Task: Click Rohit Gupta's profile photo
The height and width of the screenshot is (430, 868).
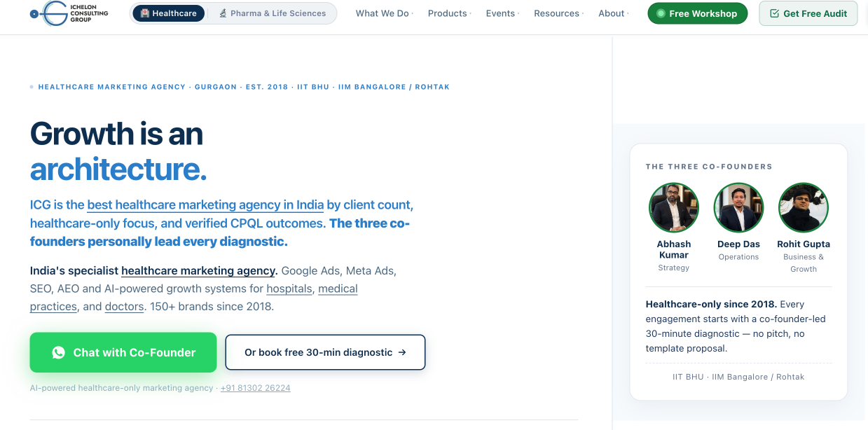Action: (x=804, y=208)
